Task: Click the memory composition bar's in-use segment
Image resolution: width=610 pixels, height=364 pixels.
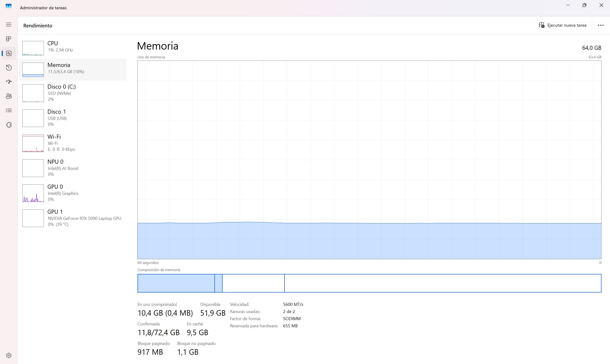Action: pos(176,283)
